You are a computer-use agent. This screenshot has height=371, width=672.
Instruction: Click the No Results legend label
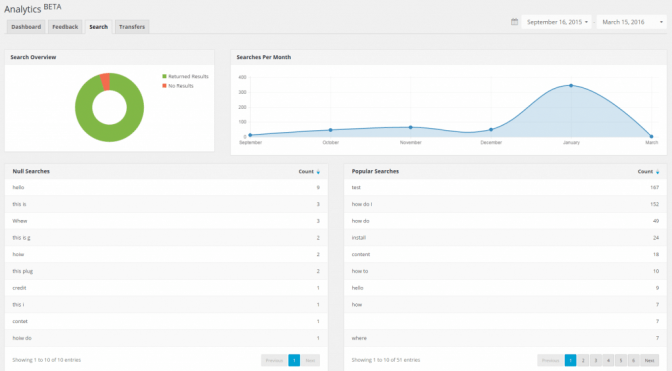(x=181, y=86)
